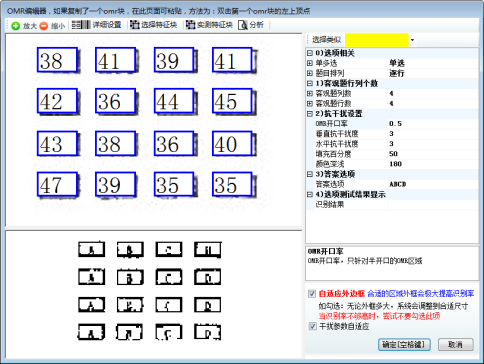Click the 选择特征块 toolbar icon
This screenshot has width=484, height=364.
tap(135, 25)
